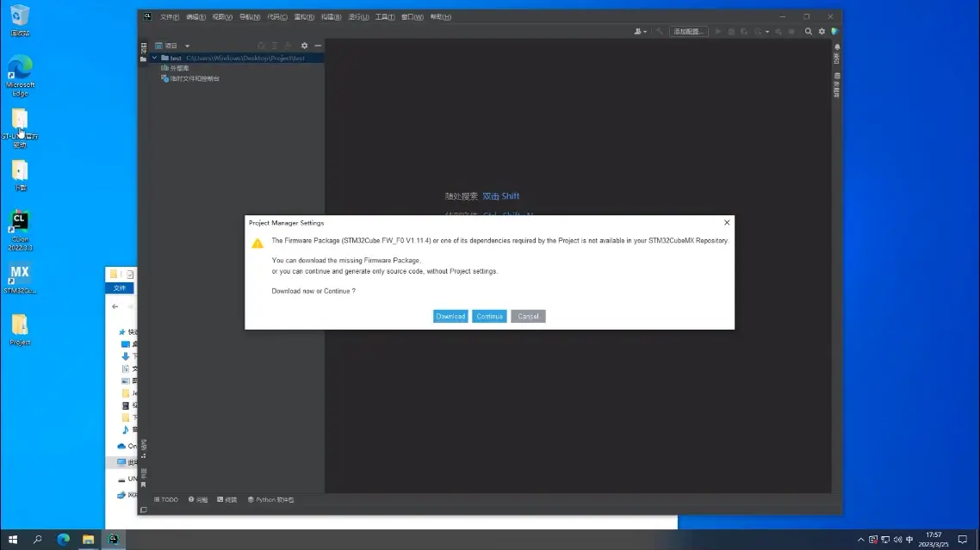Viewport: 980px width, 550px height.
Task: Click the 文件 tab in File Explorer
Action: 120,288
